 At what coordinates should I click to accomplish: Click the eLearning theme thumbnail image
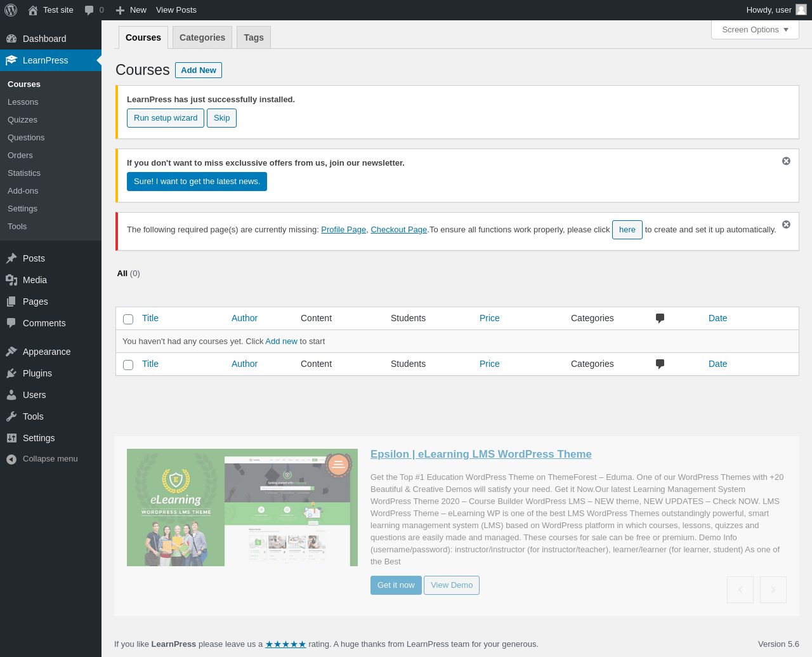pos(242,508)
